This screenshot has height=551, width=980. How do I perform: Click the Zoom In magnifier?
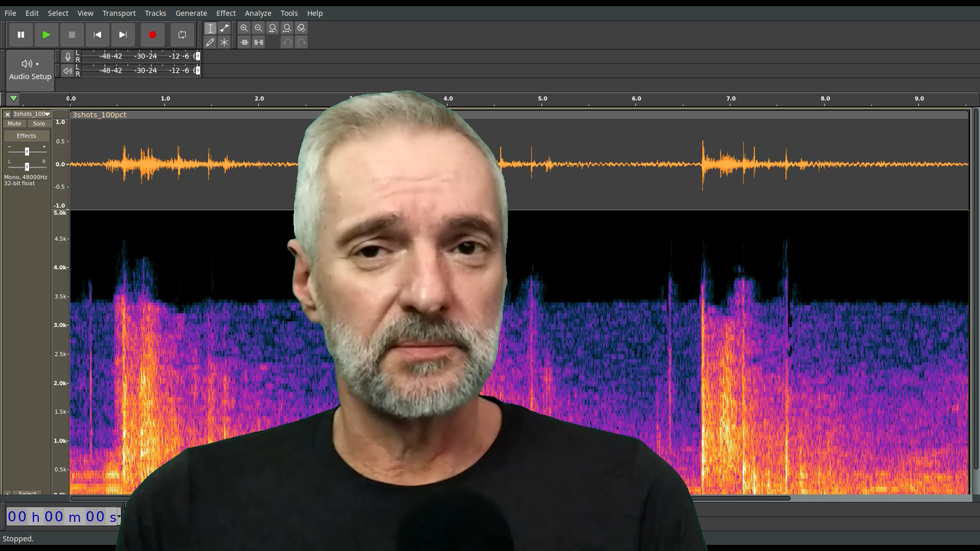point(244,28)
